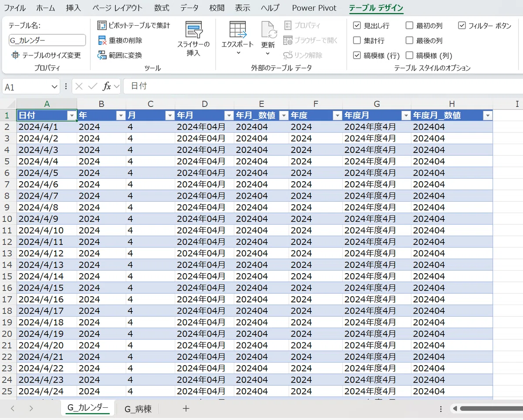The width and height of the screenshot is (523, 420).
Task: Switch to the 表示 ribbon tab
Action: [243, 8]
